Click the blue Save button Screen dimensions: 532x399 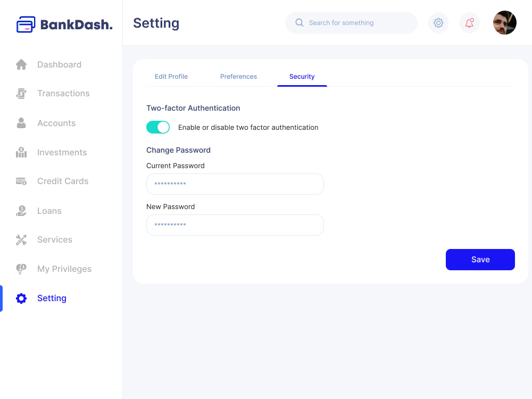pos(480,260)
